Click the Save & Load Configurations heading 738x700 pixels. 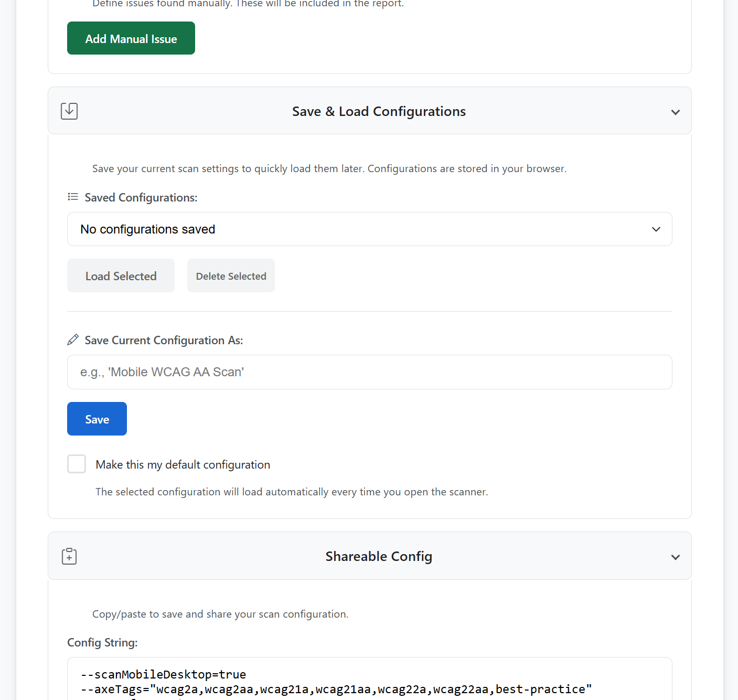coord(379,111)
